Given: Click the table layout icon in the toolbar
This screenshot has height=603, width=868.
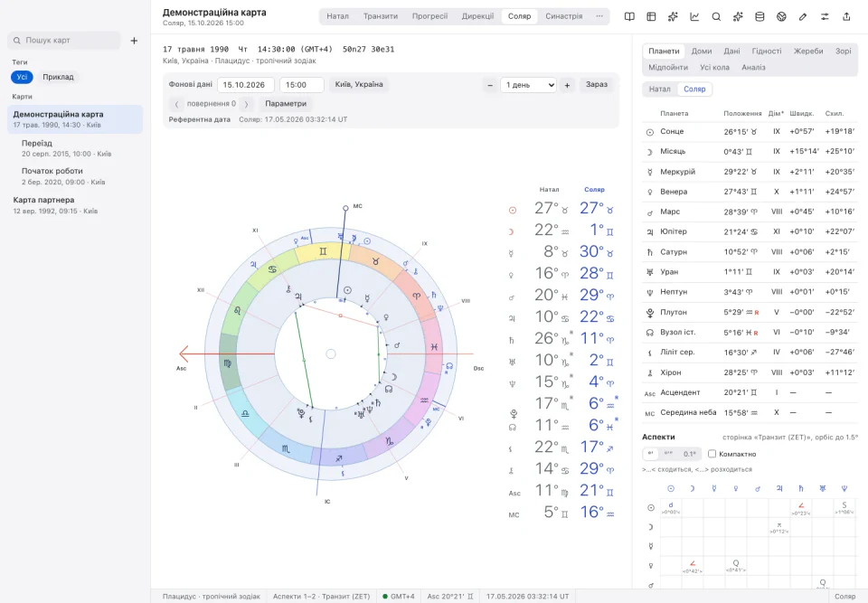Looking at the screenshot, I should [x=651, y=16].
